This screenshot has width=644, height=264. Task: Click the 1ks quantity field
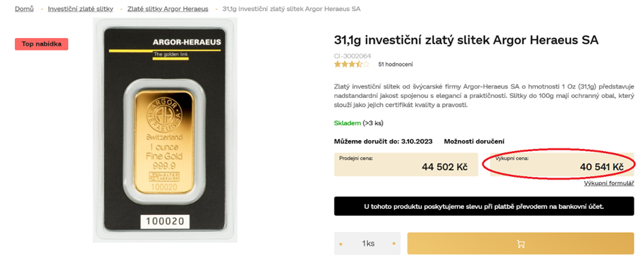[x=367, y=244]
